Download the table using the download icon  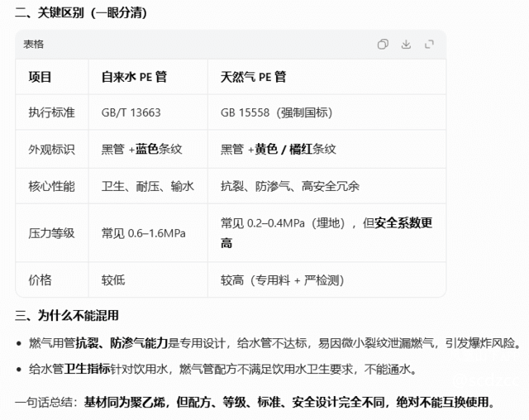(406, 45)
